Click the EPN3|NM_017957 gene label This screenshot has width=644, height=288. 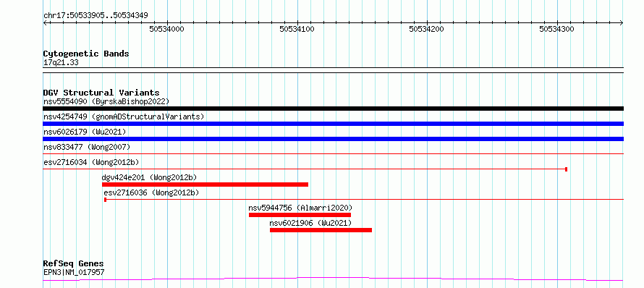[74, 272]
